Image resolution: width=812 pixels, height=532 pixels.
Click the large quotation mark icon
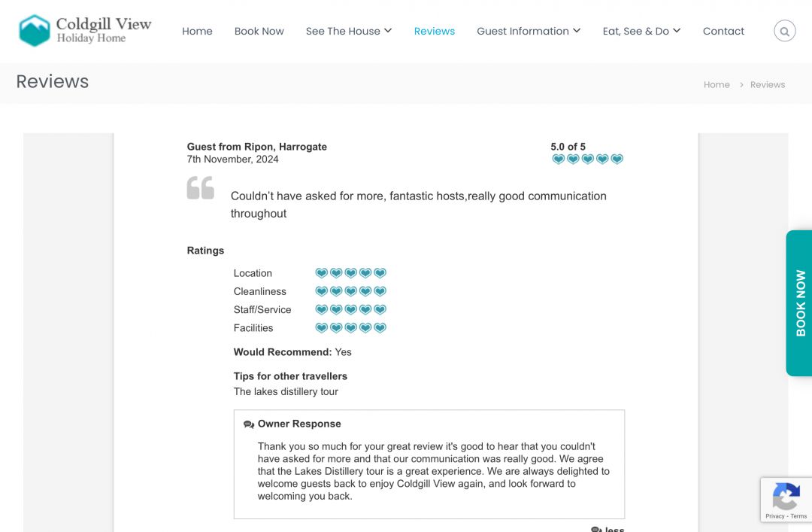[201, 187]
